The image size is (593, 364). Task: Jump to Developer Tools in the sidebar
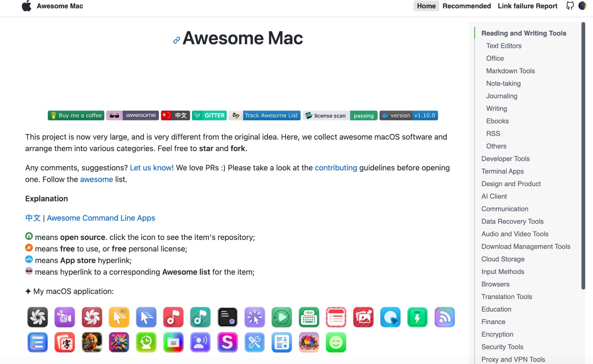pyautogui.click(x=506, y=159)
